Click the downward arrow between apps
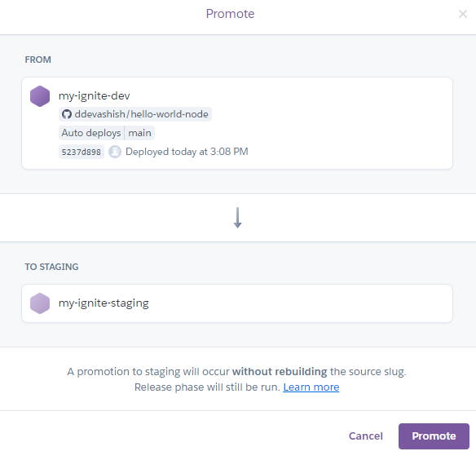Viewport: 476px width, 460px height. [238, 218]
